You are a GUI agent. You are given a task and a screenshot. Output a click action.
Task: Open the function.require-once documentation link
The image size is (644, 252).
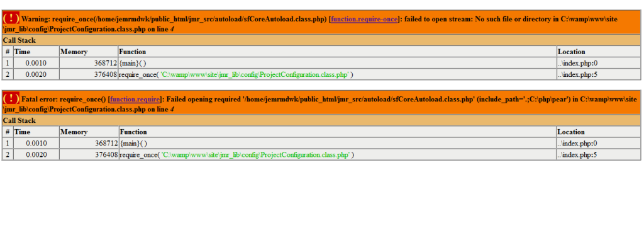[364, 19]
